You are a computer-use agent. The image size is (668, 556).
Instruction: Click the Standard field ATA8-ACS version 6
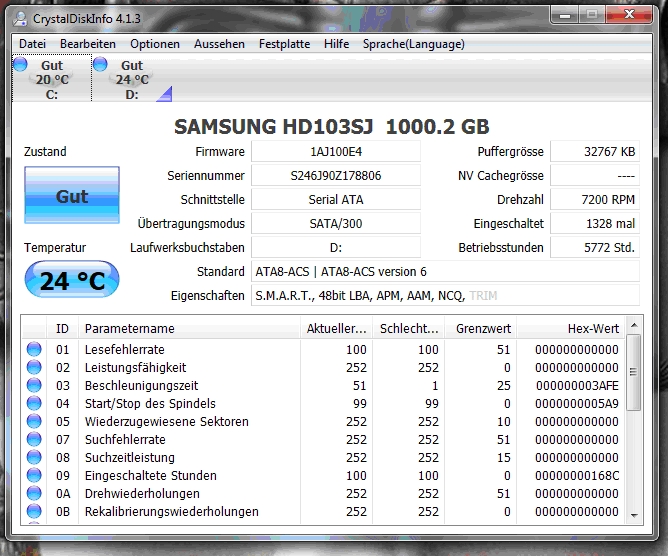click(445, 271)
